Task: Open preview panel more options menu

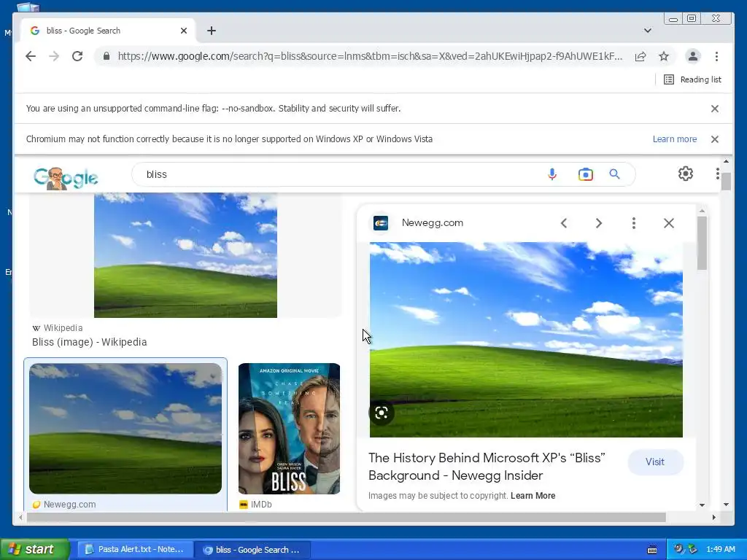Action: click(634, 223)
